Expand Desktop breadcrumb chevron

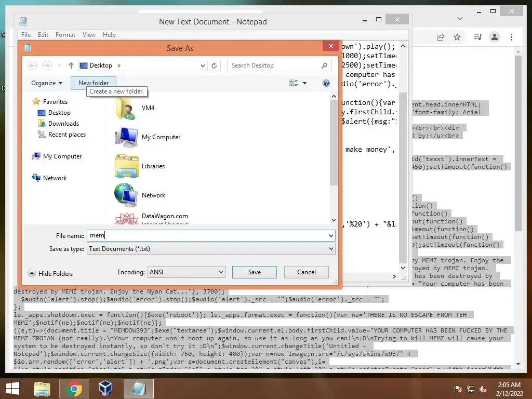pos(119,65)
